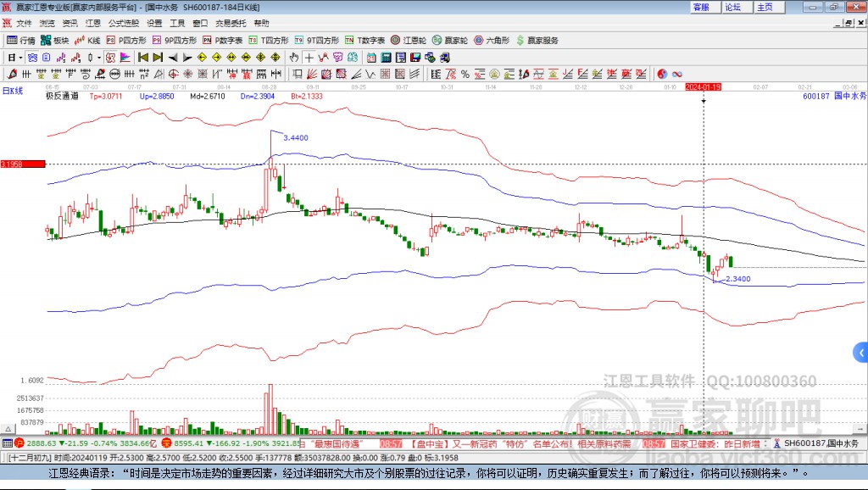
Task: Toggle the 极反 channel indicator button
Action: pos(111,58)
